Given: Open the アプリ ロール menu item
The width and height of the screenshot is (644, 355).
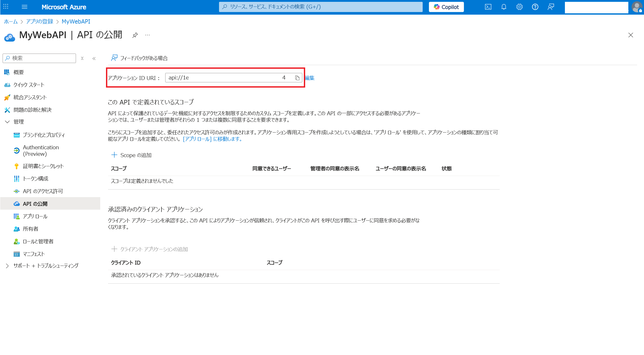Looking at the screenshot, I should coord(35,216).
